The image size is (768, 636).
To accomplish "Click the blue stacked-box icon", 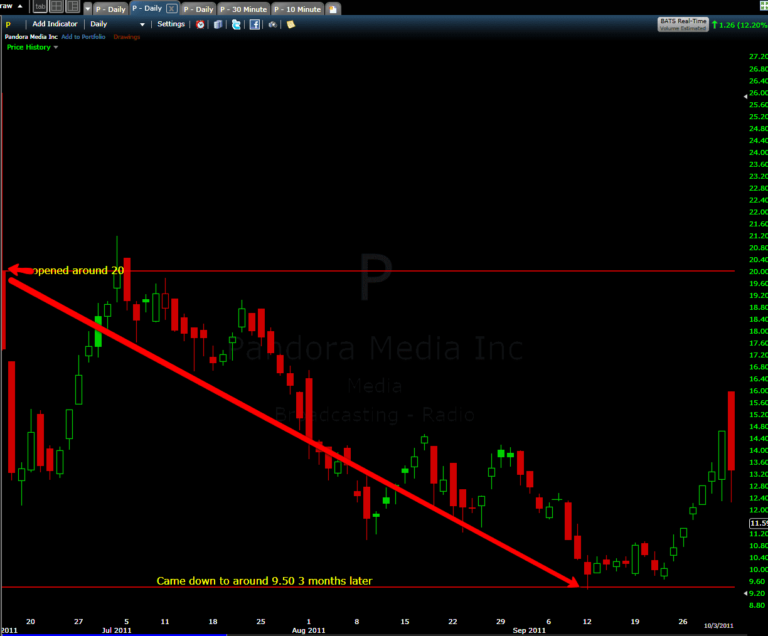I will [218, 24].
